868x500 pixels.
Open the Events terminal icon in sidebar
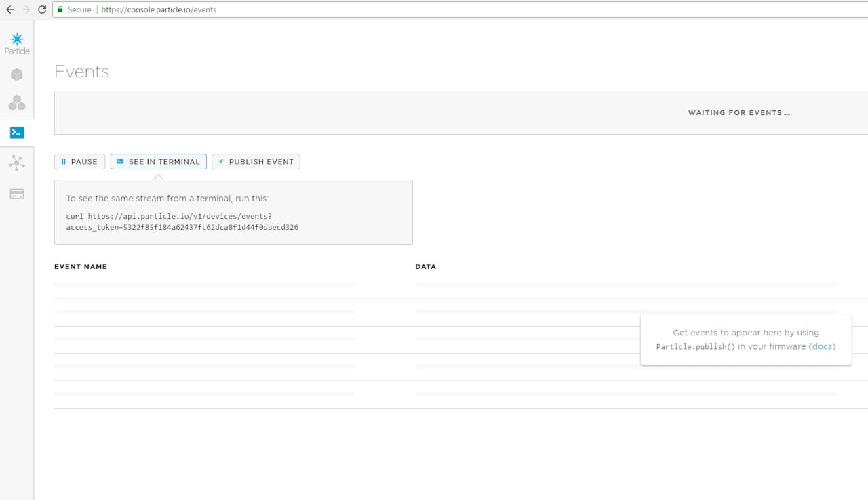pyautogui.click(x=17, y=133)
